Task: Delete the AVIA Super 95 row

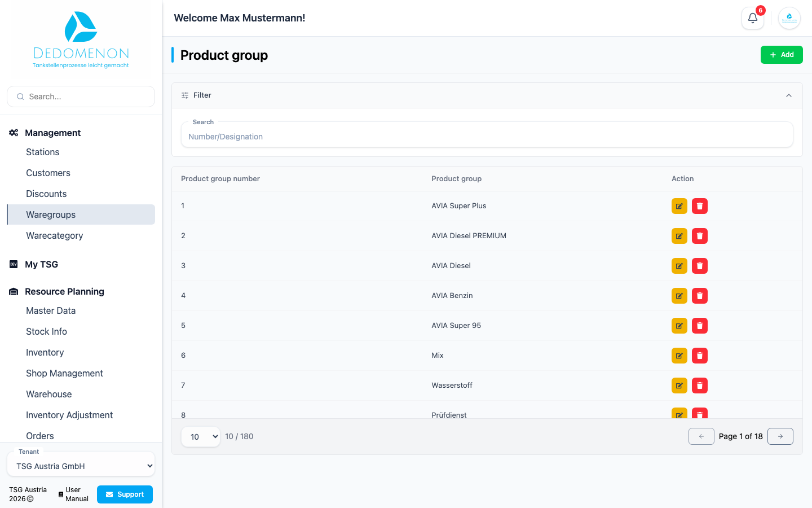Action: 700,326
